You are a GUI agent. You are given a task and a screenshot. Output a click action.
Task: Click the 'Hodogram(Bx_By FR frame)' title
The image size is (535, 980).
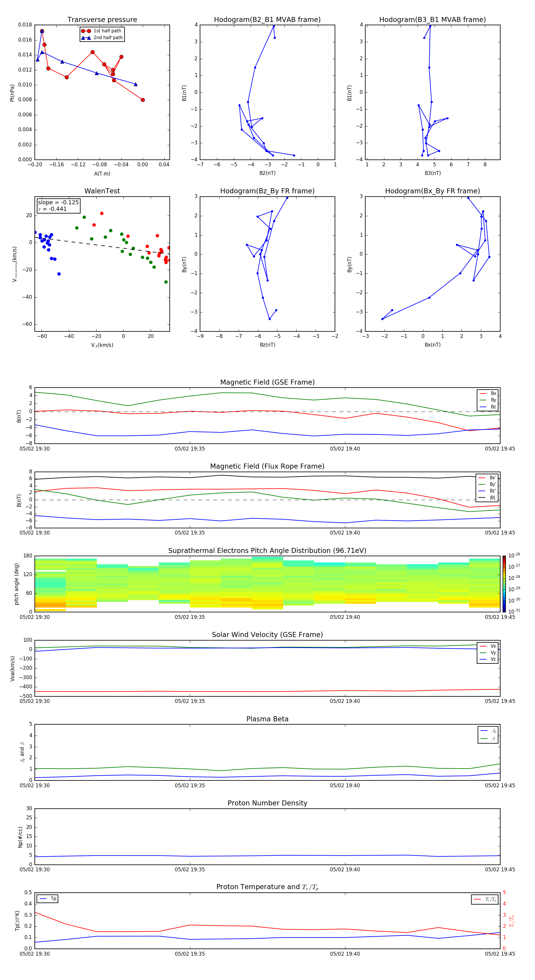point(432,191)
